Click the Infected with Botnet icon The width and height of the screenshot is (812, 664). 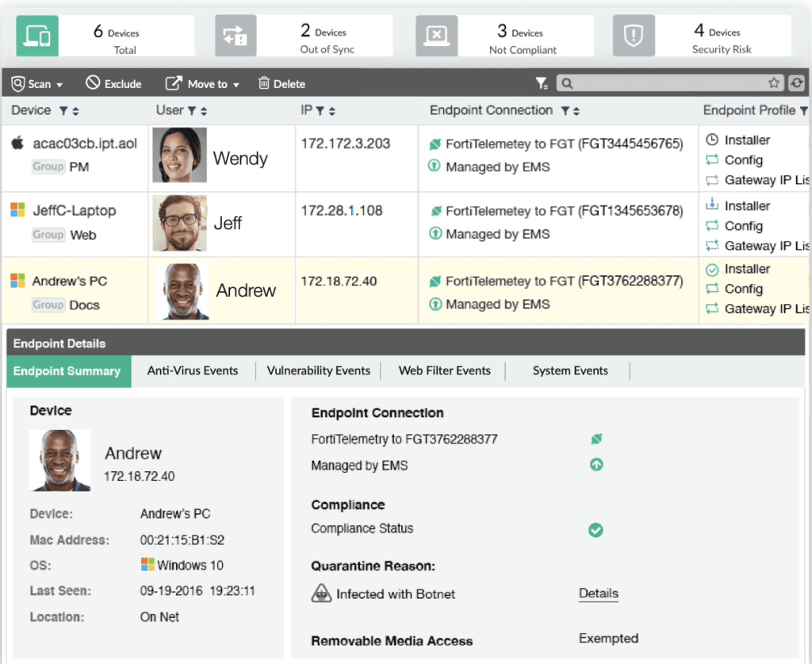[x=322, y=593]
